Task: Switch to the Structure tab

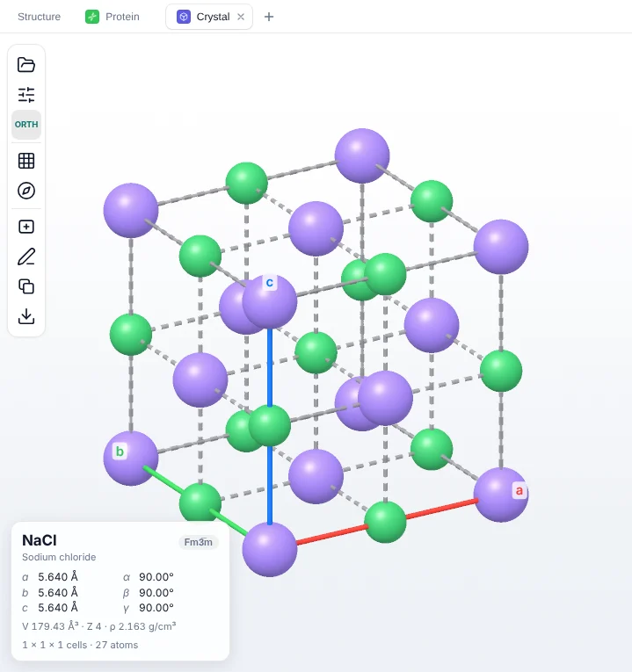Action: point(39,17)
